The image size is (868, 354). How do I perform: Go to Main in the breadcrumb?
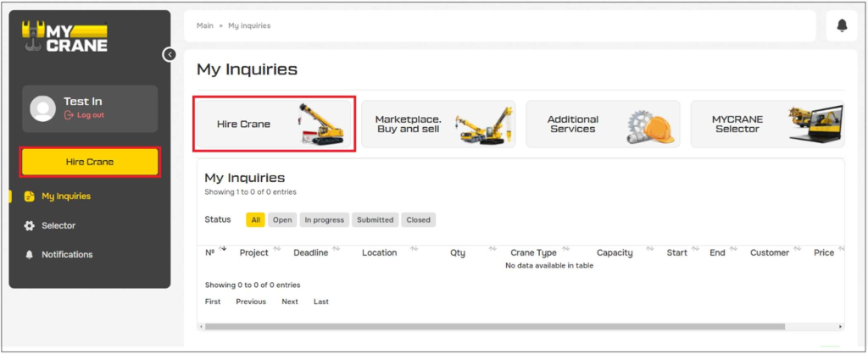205,25
